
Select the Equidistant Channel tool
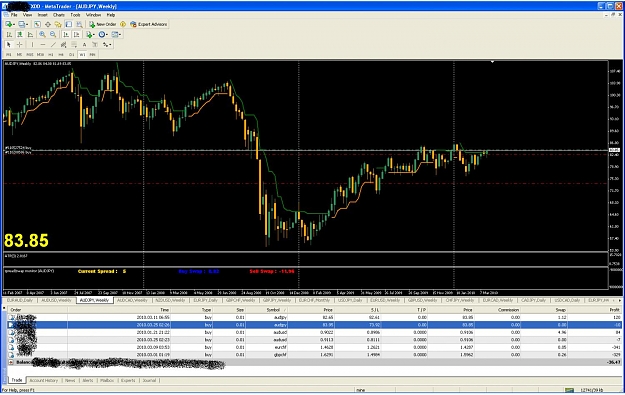click(63, 45)
